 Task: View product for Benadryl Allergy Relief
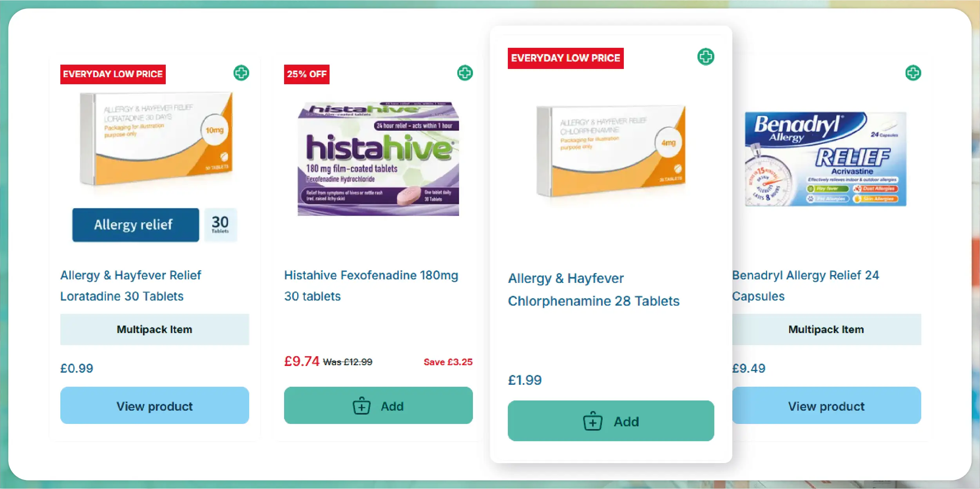(x=826, y=406)
